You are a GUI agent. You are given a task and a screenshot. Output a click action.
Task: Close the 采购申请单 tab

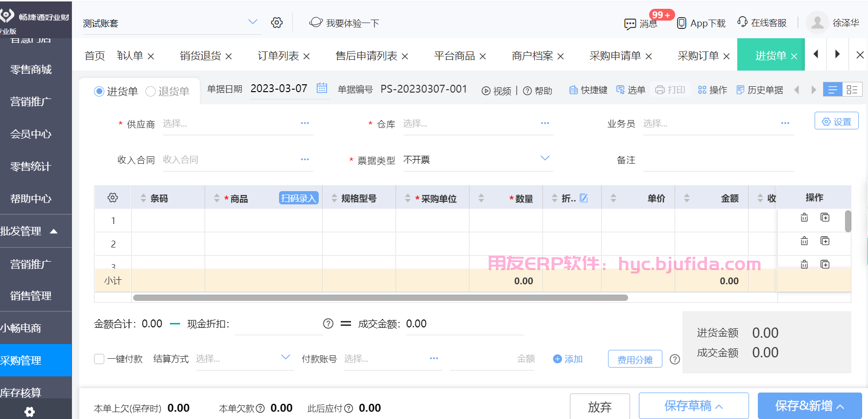point(649,56)
